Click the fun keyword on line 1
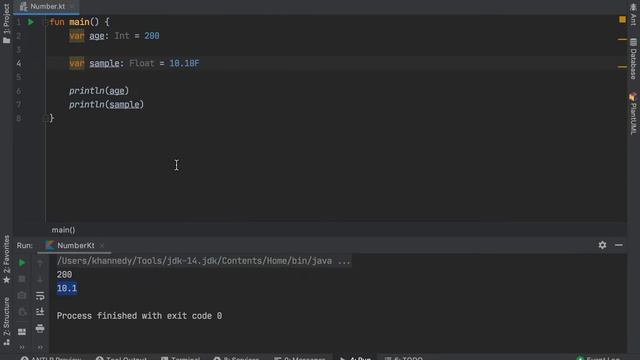The height and width of the screenshot is (360, 640). click(57, 22)
